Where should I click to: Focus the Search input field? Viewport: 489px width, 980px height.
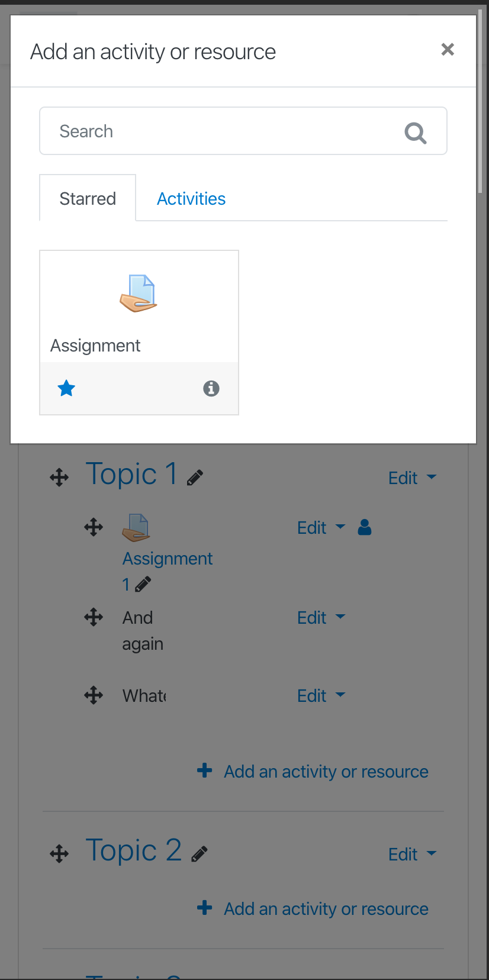243,131
